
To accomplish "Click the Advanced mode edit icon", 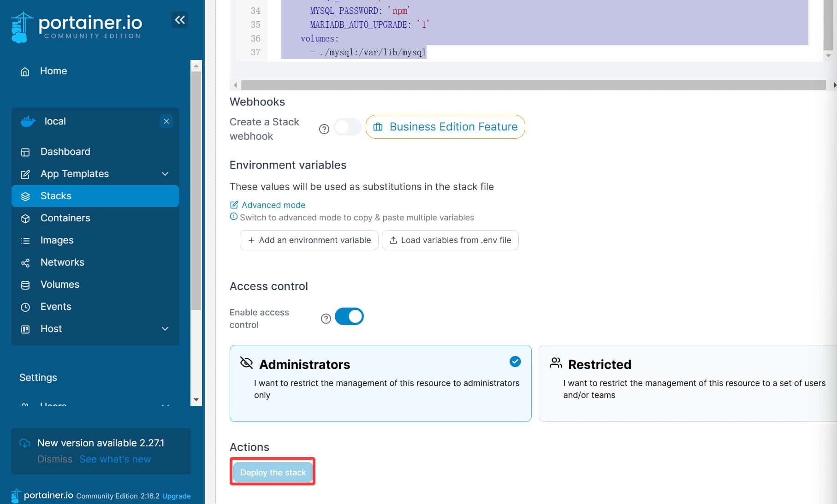I will (234, 205).
